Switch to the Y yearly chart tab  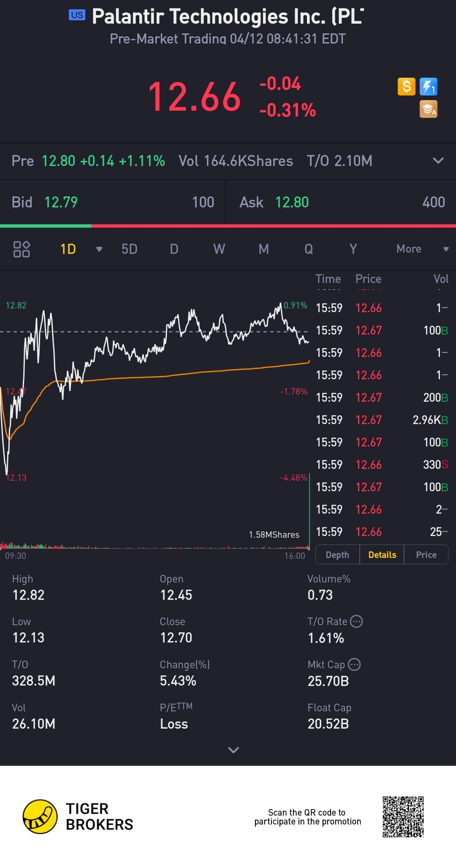coord(353,249)
